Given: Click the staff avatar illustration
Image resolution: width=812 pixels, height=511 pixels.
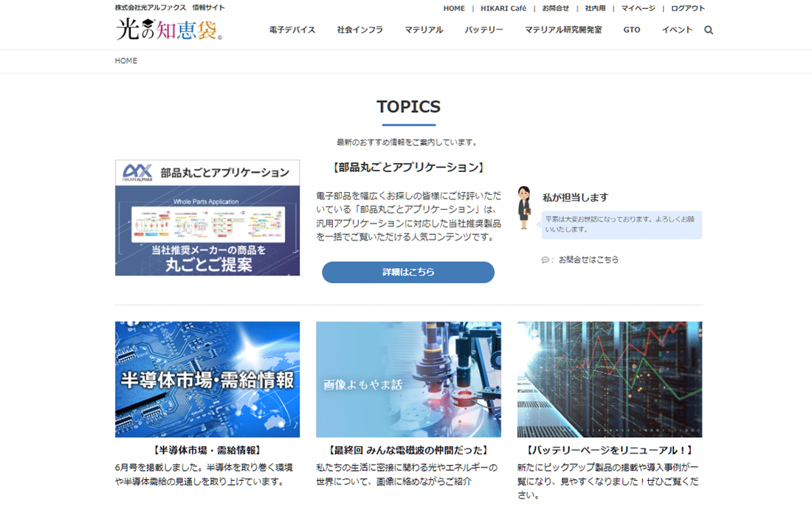Looking at the screenshot, I should pos(524,208).
